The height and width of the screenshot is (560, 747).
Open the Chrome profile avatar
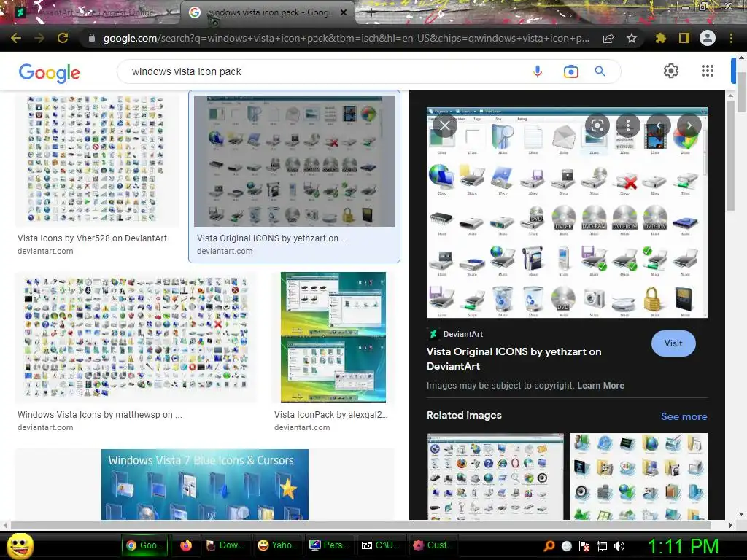point(708,38)
